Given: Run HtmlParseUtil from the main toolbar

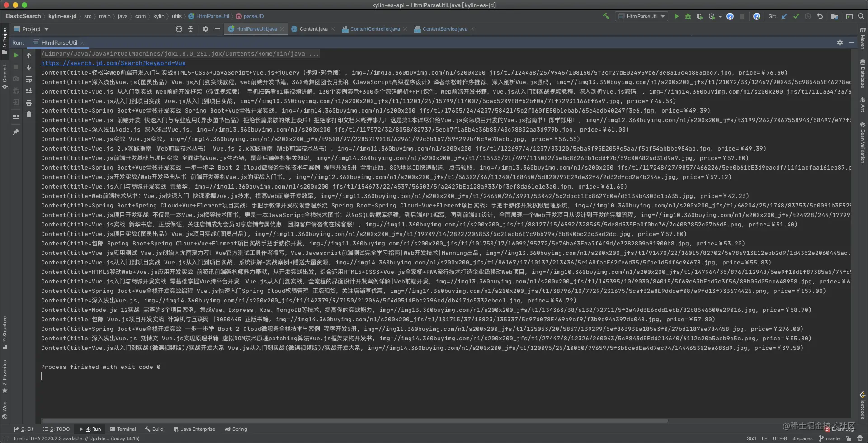Looking at the screenshot, I should pyautogui.click(x=676, y=16).
